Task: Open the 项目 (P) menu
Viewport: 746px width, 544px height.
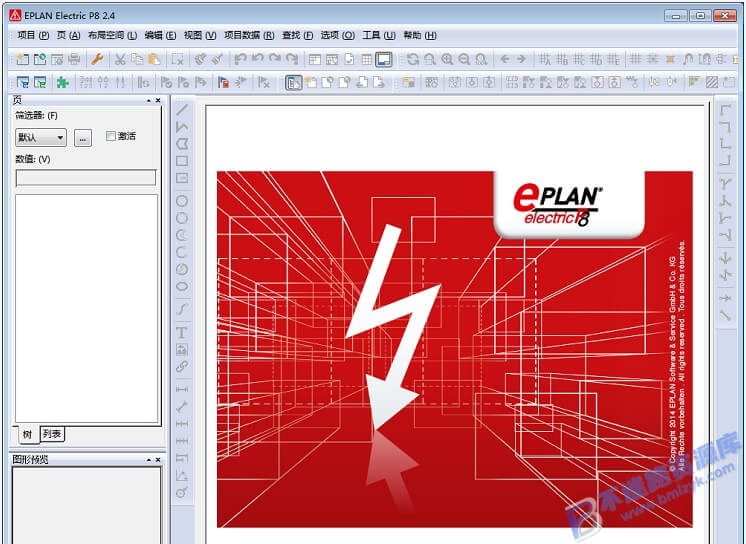Action: pyautogui.click(x=33, y=35)
